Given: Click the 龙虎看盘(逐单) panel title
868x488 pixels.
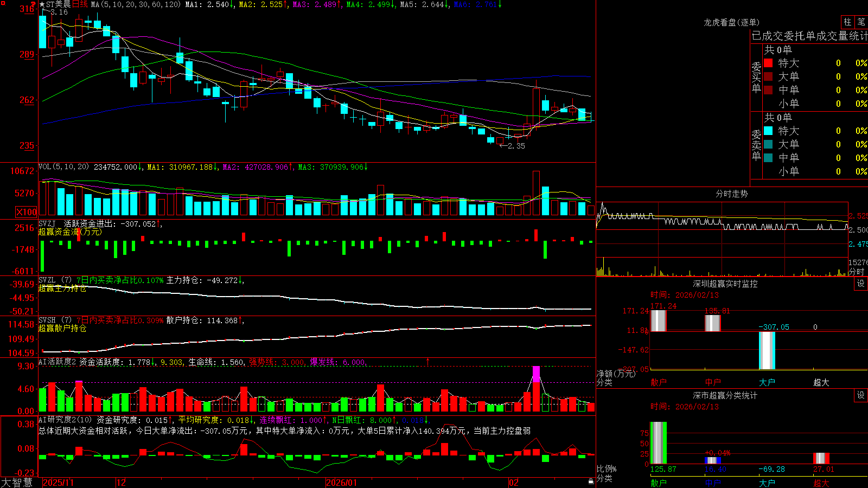Looking at the screenshot, I should point(731,22).
